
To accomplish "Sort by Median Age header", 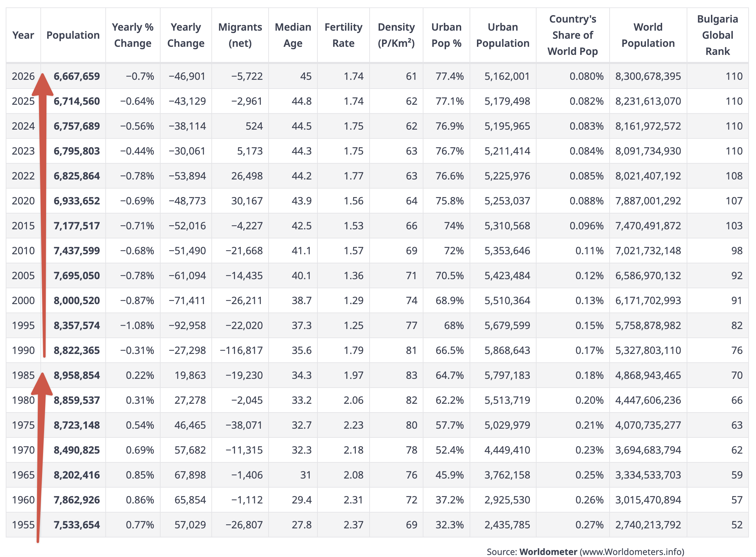I will (293, 35).
